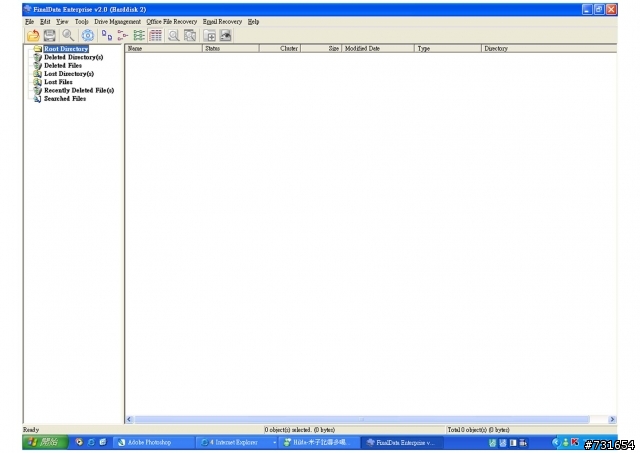Screen dimensions: 640x453
Task: Click the 'Total 0 object(s)' status text
Action: pos(478,430)
